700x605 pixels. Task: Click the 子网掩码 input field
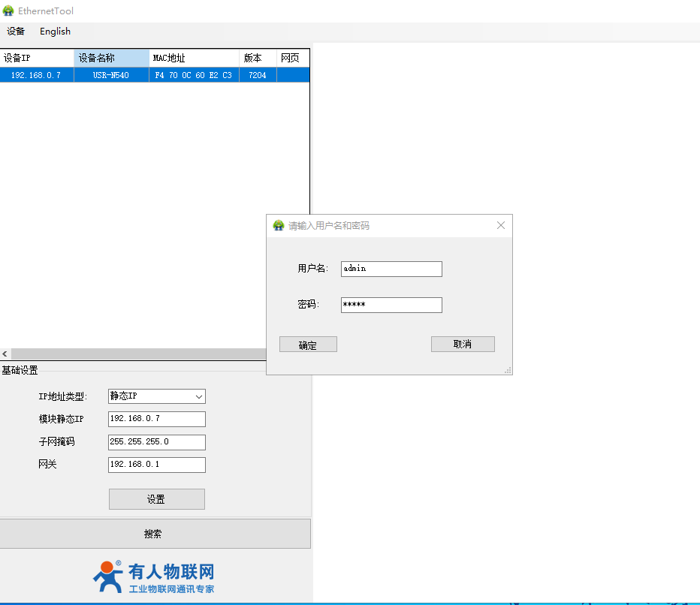(x=156, y=442)
